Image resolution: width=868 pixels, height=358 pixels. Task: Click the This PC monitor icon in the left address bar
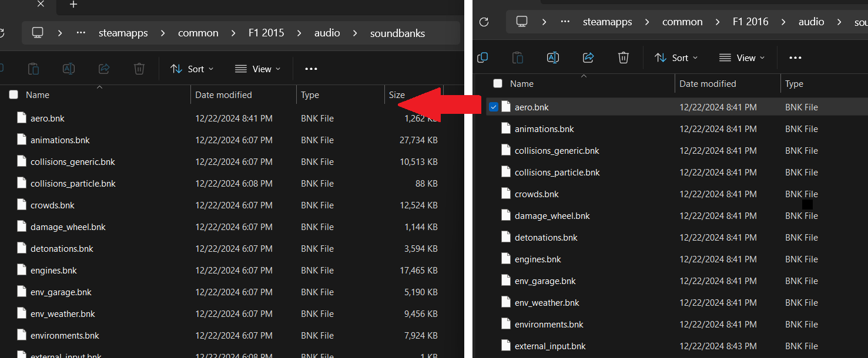[x=38, y=33]
